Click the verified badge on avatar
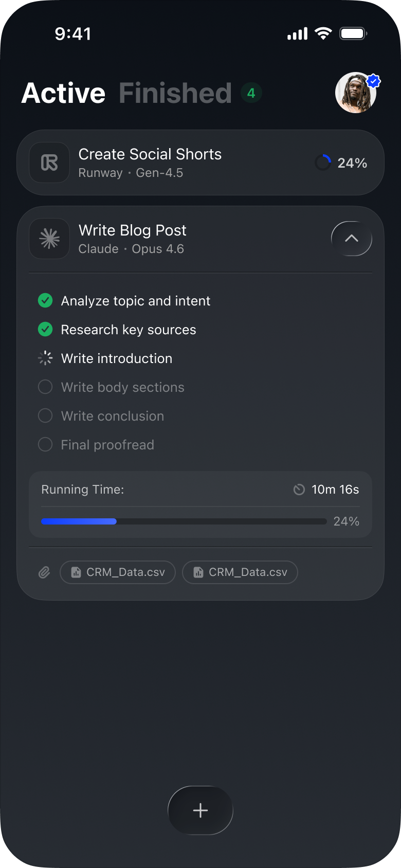 click(373, 81)
